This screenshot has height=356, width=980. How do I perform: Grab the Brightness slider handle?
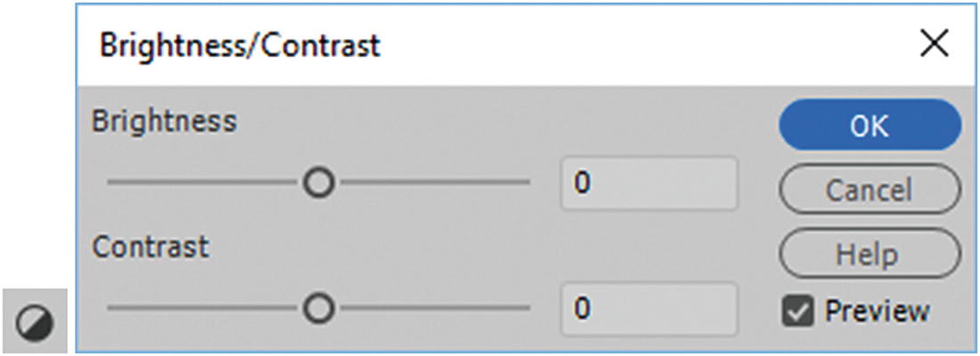click(318, 183)
